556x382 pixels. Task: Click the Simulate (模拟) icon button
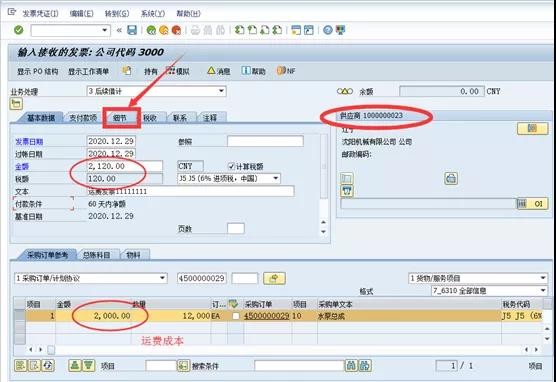pos(178,71)
